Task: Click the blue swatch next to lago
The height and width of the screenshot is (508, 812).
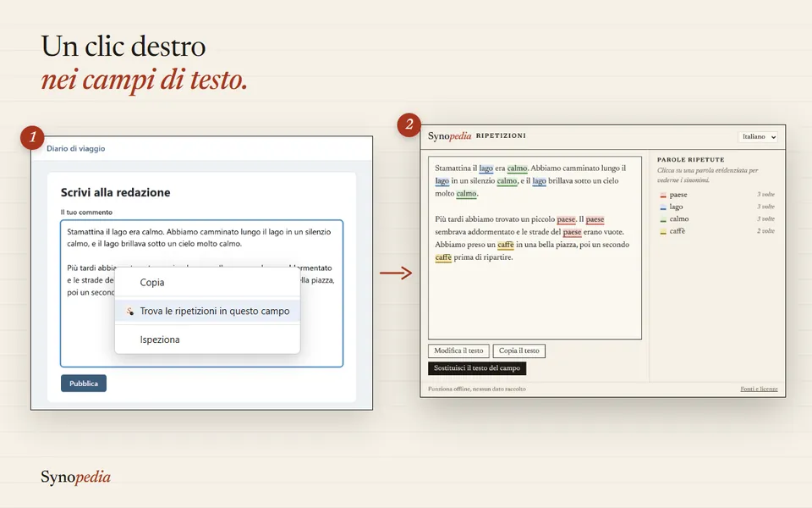Action: point(663,207)
